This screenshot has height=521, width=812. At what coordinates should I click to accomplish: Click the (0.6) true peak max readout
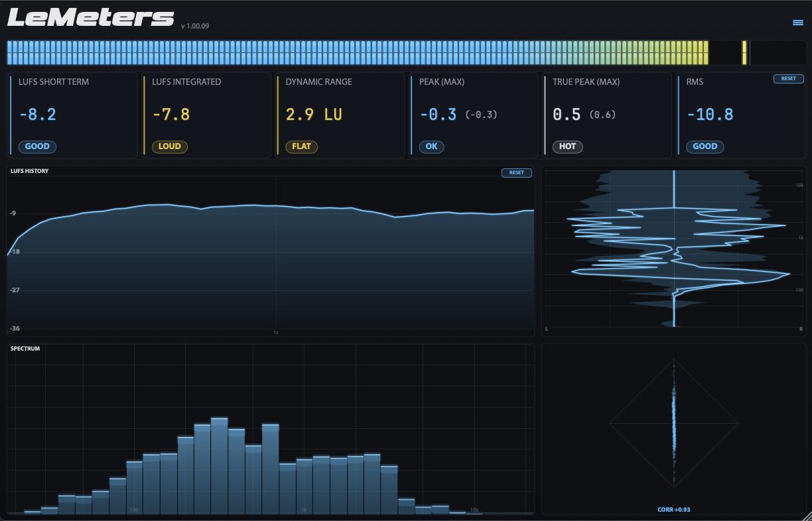[603, 115]
